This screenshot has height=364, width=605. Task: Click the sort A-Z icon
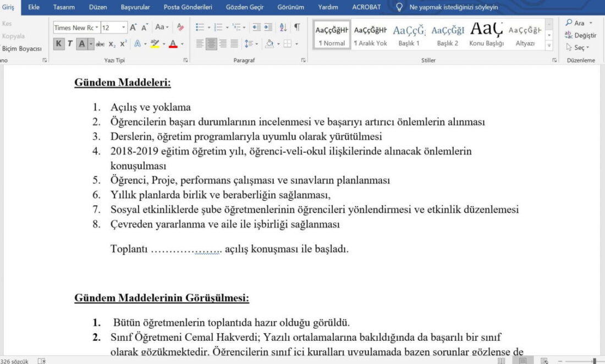tap(283, 27)
